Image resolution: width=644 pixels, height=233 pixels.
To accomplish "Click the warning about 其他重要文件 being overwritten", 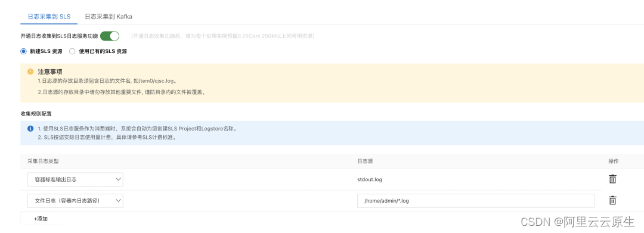I will pyautogui.click(x=122, y=92).
